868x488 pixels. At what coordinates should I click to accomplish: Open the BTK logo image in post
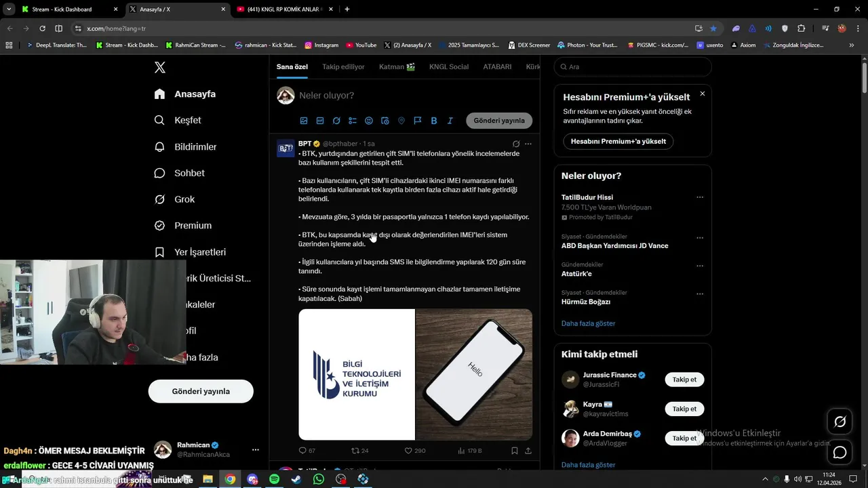pyautogui.click(x=357, y=374)
